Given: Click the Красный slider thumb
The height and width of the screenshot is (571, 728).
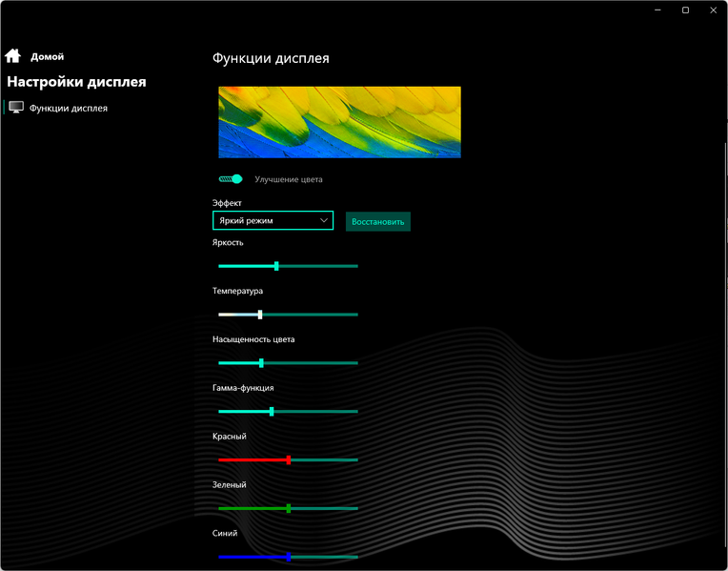Looking at the screenshot, I should (289, 460).
